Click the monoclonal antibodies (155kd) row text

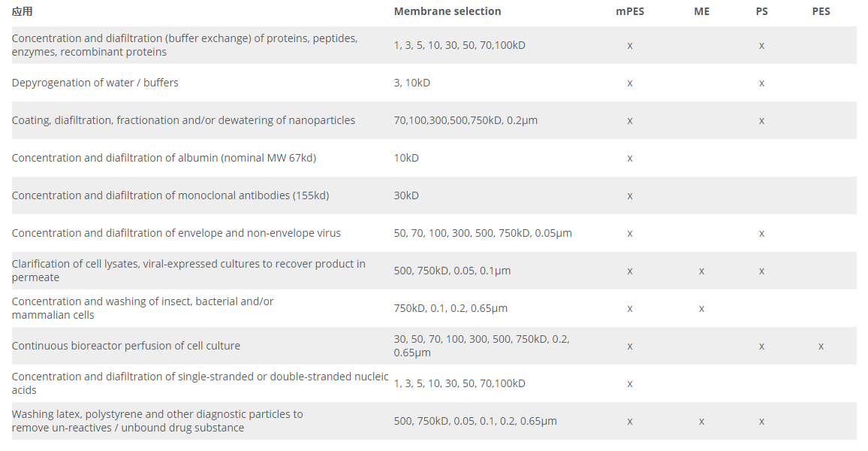[x=170, y=195]
